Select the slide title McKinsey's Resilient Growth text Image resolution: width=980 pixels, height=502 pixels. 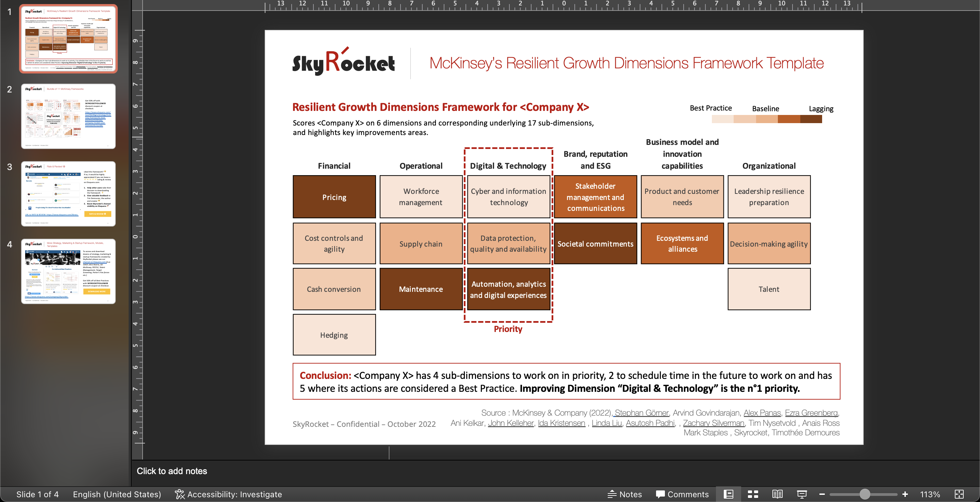click(626, 63)
